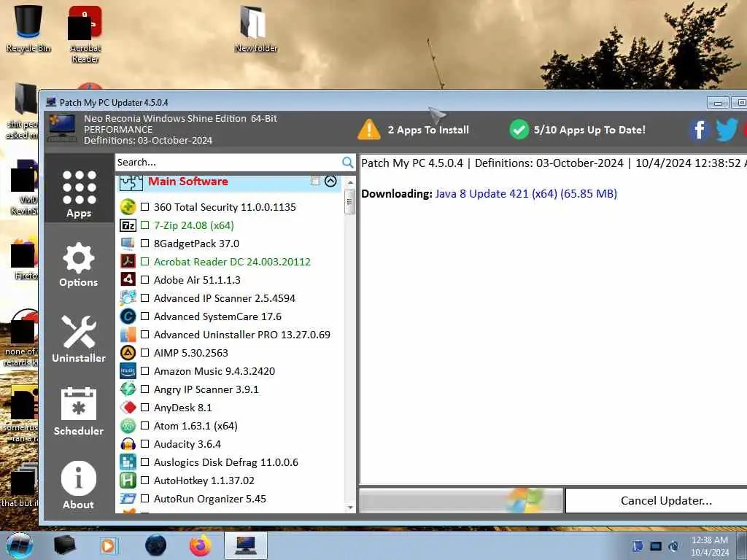Click the Advanced Uninstaller PRO icon
This screenshot has width=747, height=560.
pyautogui.click(x=128, y=335)
